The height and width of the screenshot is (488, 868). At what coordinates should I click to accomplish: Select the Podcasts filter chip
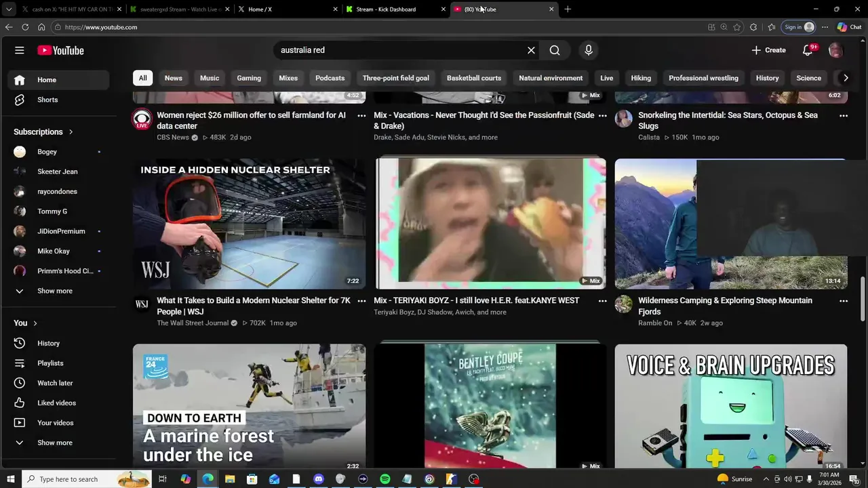(330, 78)
